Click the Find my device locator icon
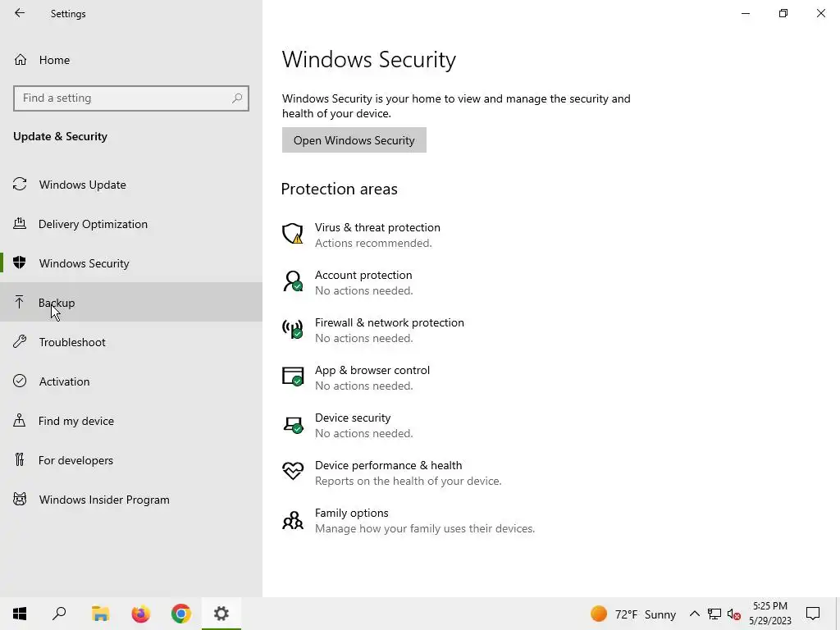Viewport: 840px width, 630px height. coord(20,420)
